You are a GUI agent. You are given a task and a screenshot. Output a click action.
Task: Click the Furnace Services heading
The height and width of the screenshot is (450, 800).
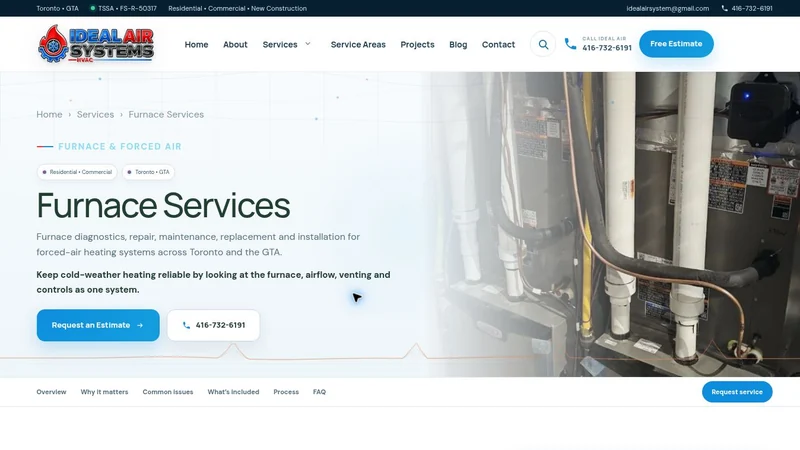[163, 206]
